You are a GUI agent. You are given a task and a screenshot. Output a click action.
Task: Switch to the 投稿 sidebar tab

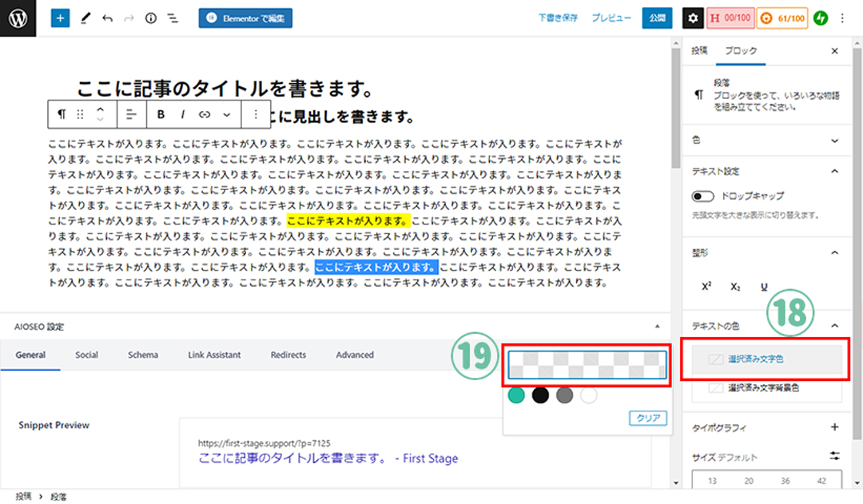(x=699, y=50)
